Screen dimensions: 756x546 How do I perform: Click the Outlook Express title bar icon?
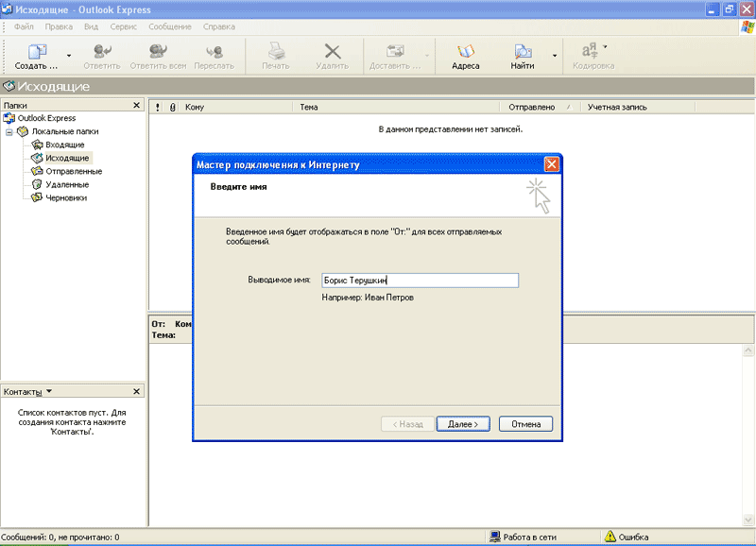click(7, 9)
